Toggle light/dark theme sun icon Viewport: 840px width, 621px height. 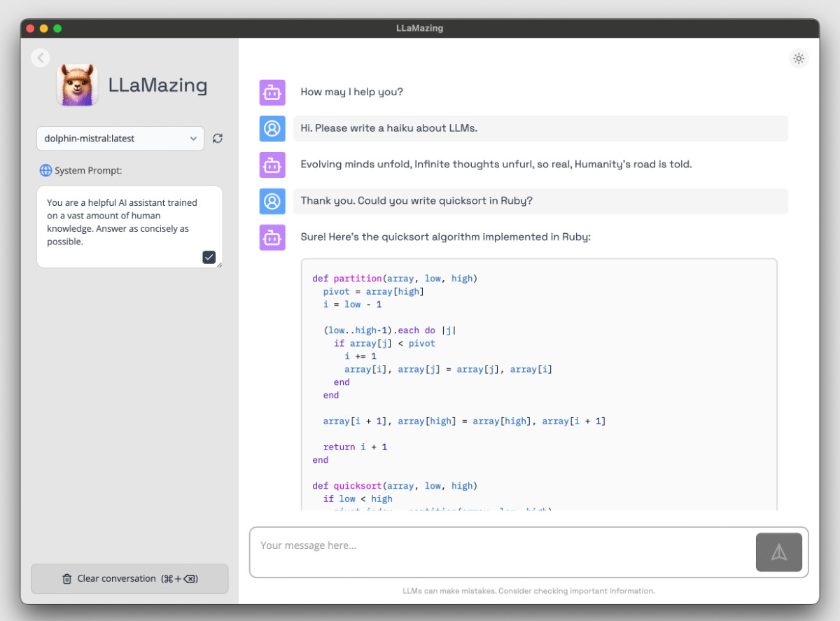coord(799,58)
